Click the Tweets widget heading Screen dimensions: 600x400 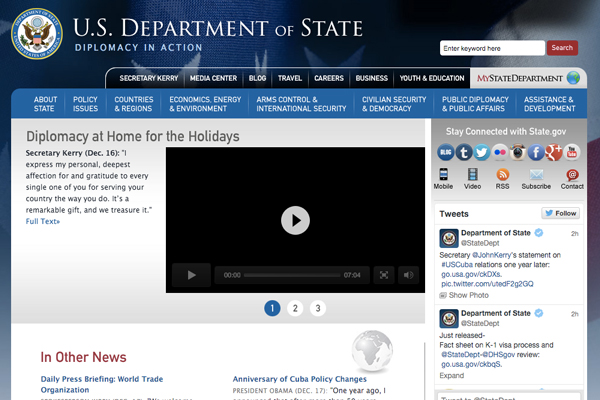(x=454, y=214)
